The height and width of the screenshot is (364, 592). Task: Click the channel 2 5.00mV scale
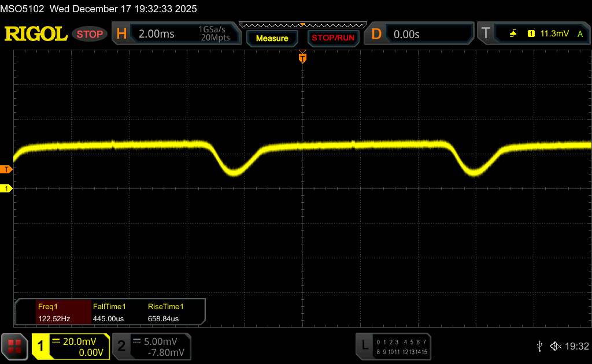161,341
